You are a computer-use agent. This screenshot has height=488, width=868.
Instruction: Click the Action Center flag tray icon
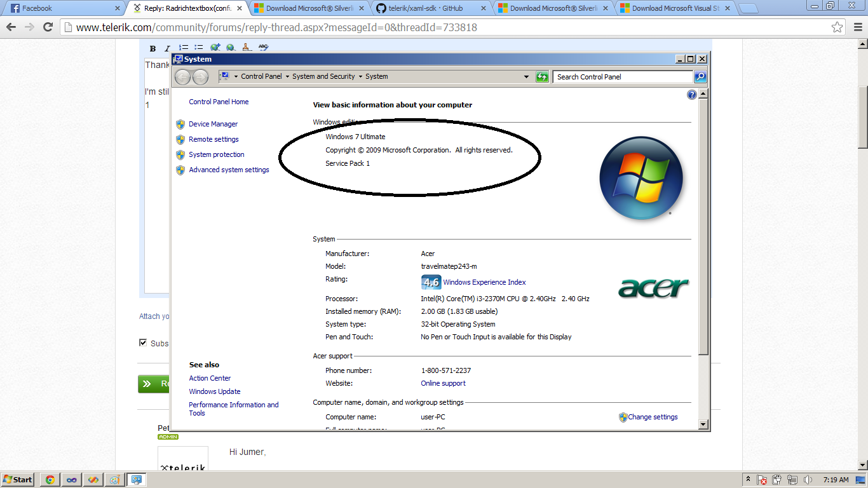(x=762, y=480)
